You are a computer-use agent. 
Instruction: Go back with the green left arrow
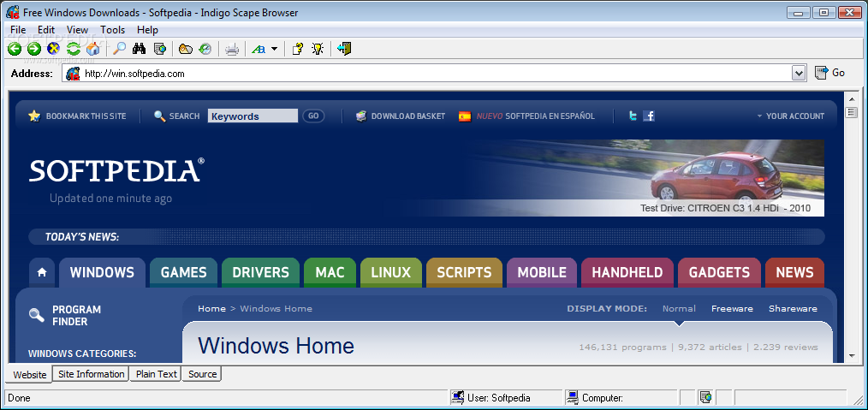[15, 50]
